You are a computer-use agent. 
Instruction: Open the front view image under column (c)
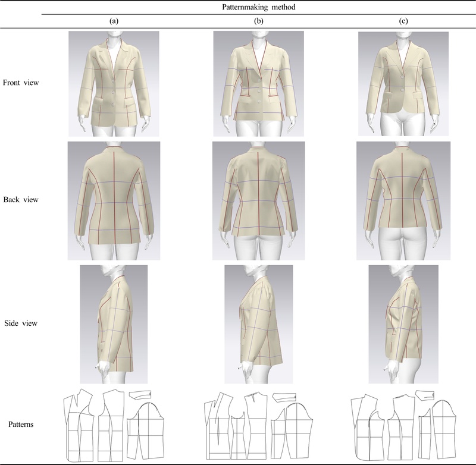tap(402, 83)
